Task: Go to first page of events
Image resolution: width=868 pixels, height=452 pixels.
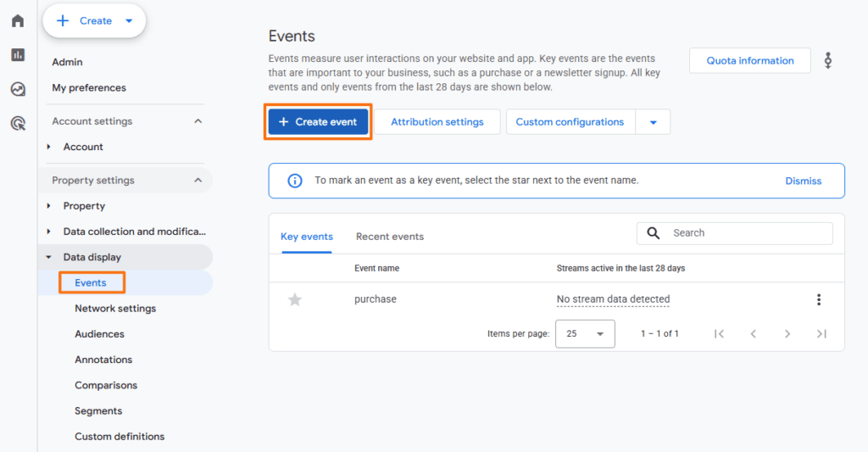Action: coord(719,333)
